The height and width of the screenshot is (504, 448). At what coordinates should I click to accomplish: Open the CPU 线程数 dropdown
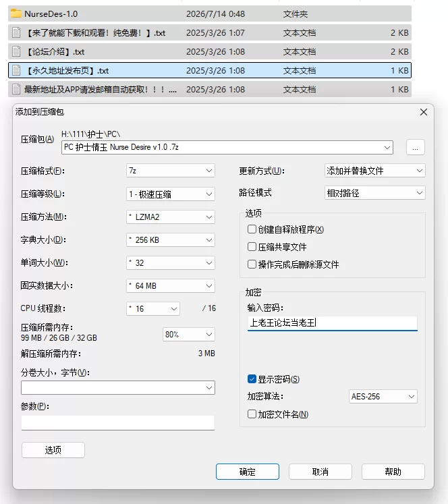153,309
